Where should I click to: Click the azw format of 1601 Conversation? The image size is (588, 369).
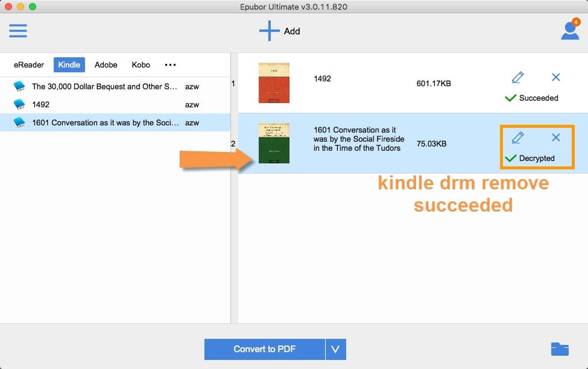tap(192, 122)
